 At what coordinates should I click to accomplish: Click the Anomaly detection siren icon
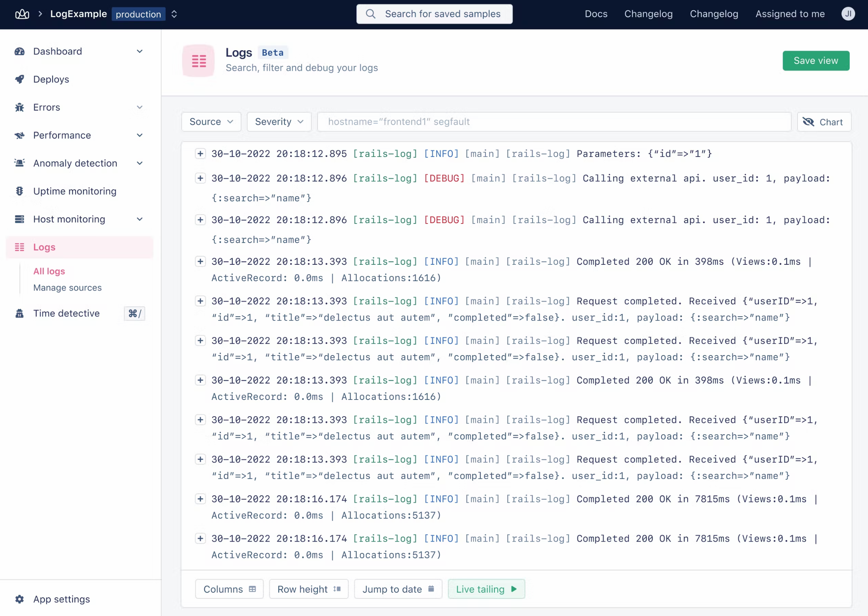pos(19,163)
